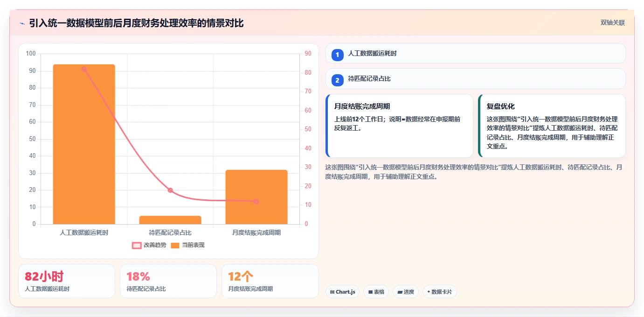Click the right axis value 90
The width and height of the screenshot is (644, 317).
pyautogui.click(x=308, y=54)
